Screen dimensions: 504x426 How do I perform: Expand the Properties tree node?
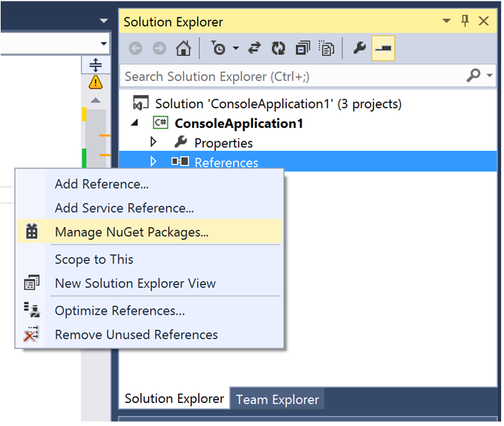(154, 142)
